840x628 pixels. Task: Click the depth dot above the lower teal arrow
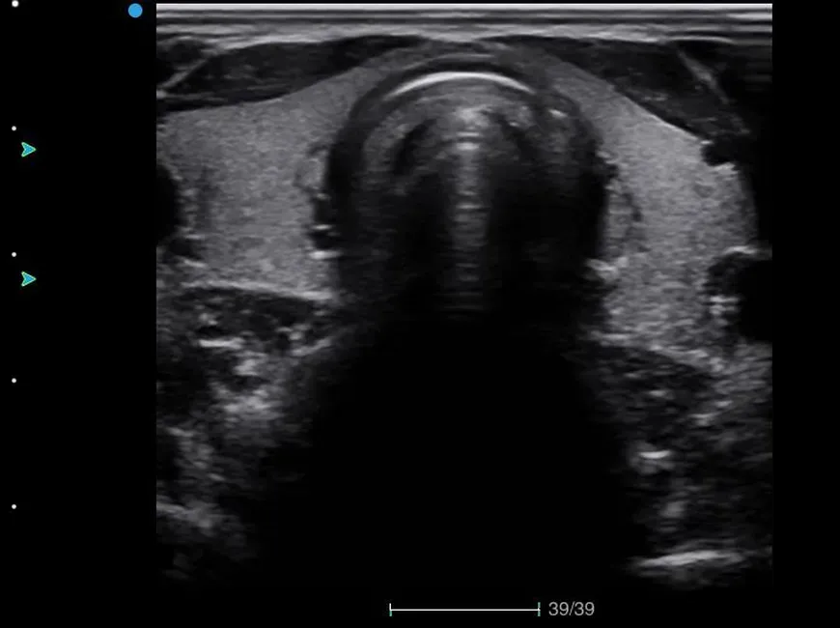tap(14, 254)
